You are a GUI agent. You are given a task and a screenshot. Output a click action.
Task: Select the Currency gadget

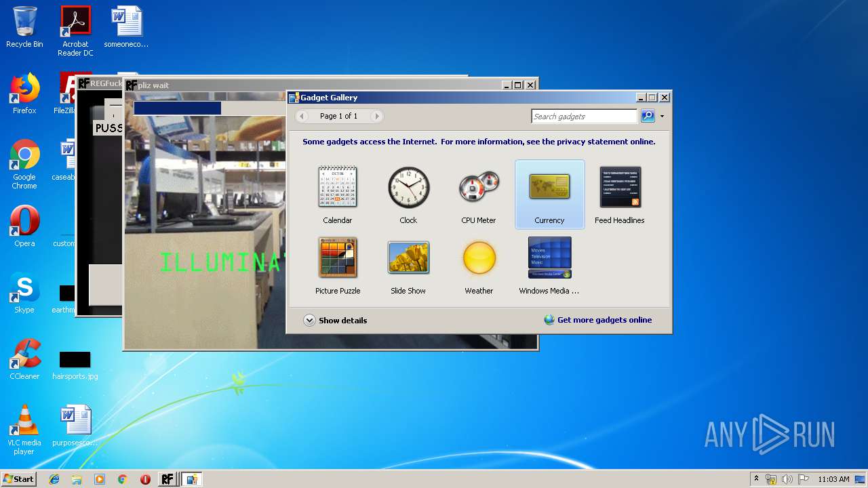point(549,195)
